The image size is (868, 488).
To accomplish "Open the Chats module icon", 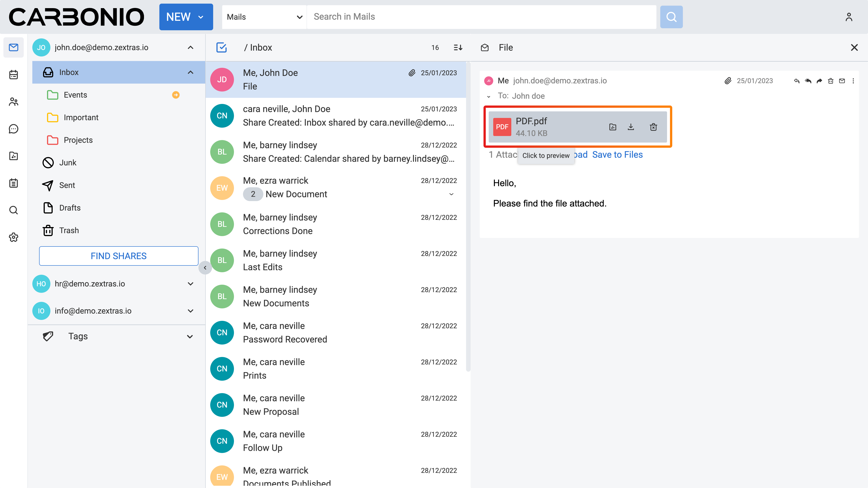I will (14, 129).
